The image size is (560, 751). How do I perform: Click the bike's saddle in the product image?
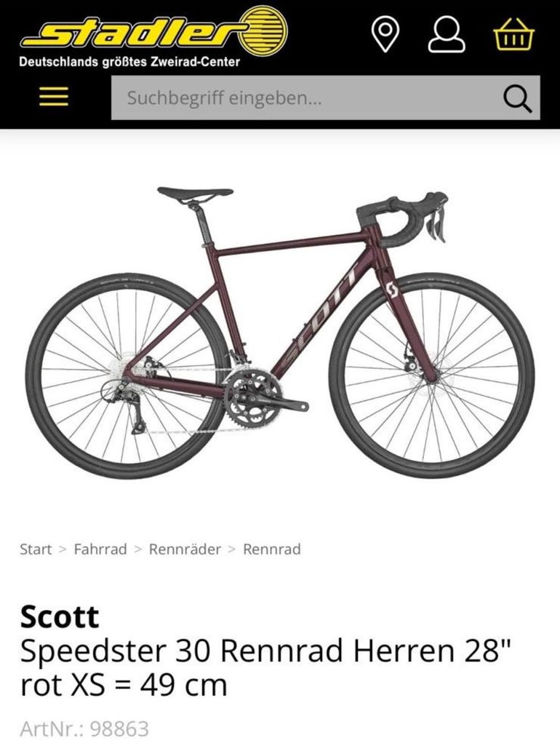tap(196, 194)
